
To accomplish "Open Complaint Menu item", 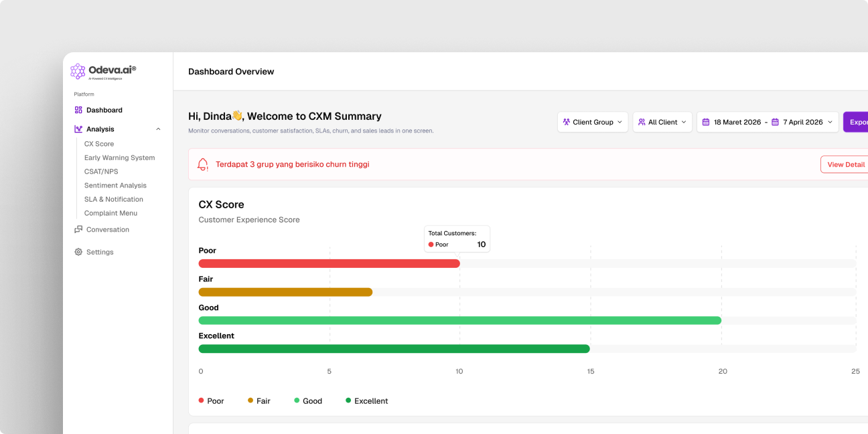I will point(111,213).
